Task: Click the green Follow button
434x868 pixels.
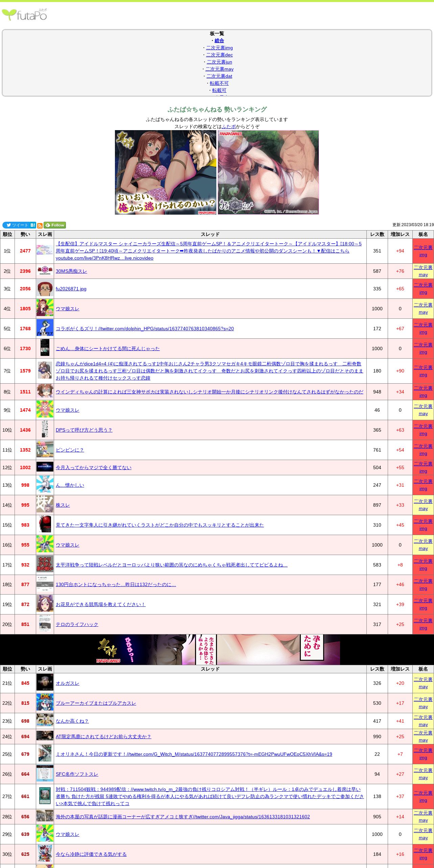Action: click(x=55, y=225)
